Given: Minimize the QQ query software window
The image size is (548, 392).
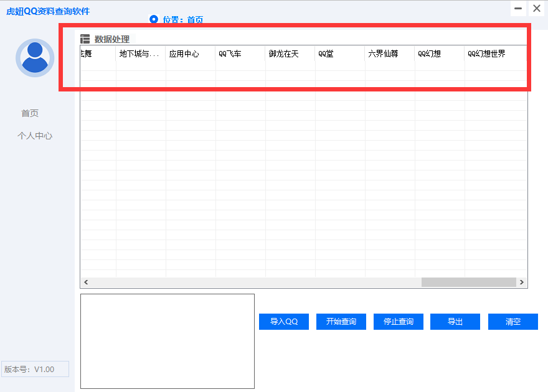Looking at the screenshot, I should pyautogui.click(x=518, y=8).
